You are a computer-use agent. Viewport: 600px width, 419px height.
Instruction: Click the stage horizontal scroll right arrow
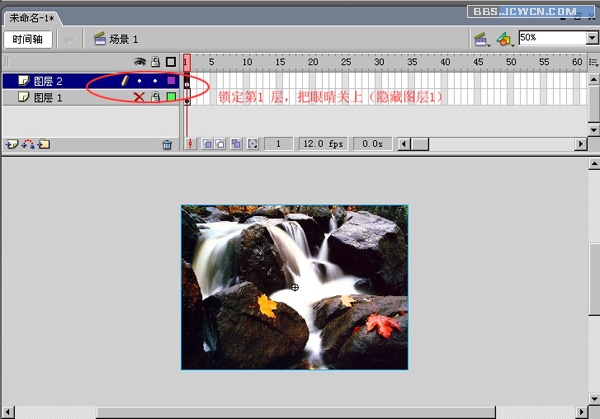pyautogui.click(x=582, y=412)
